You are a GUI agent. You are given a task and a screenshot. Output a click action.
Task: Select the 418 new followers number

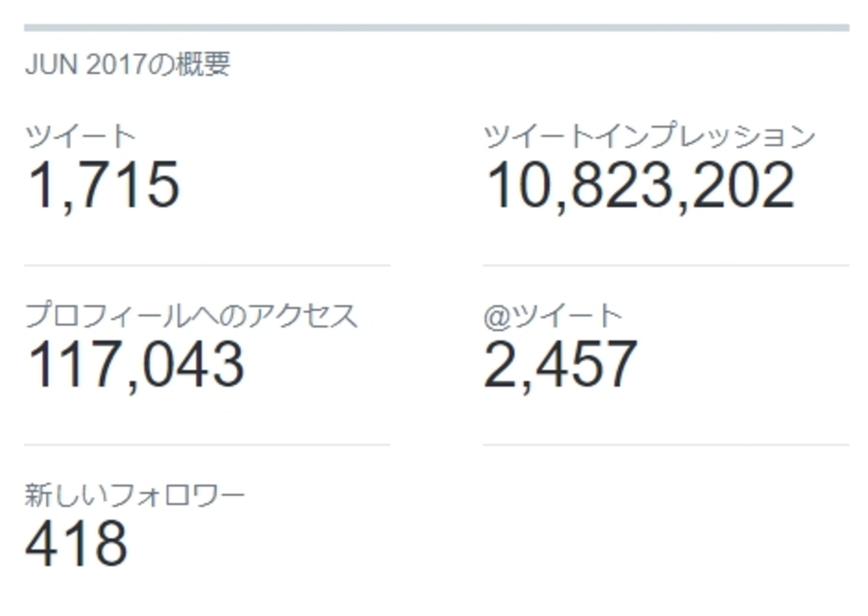[76, 544]
